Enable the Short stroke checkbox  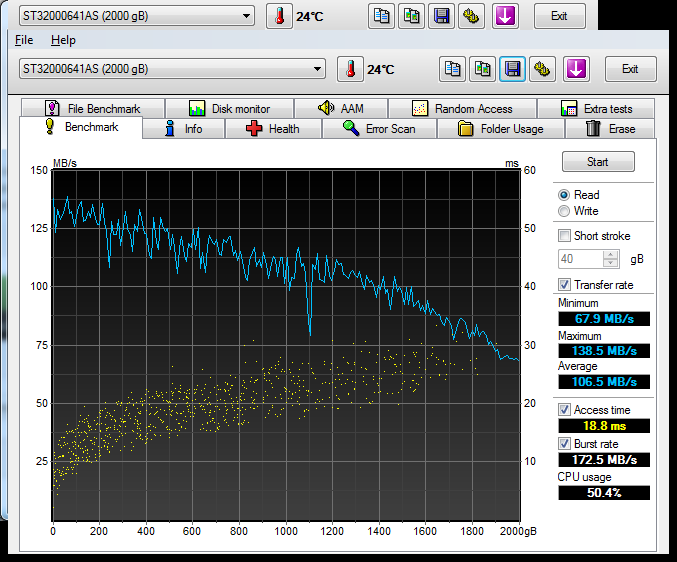pyautogui.click(x=565, y=236)
